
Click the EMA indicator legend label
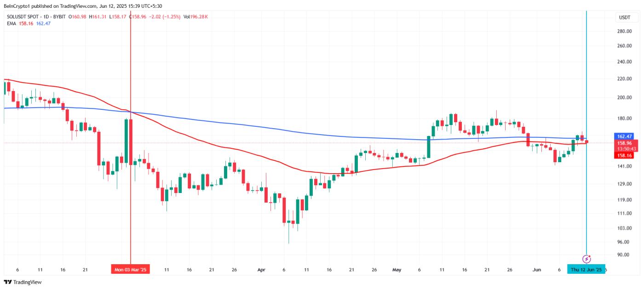[x=11, y=23]
